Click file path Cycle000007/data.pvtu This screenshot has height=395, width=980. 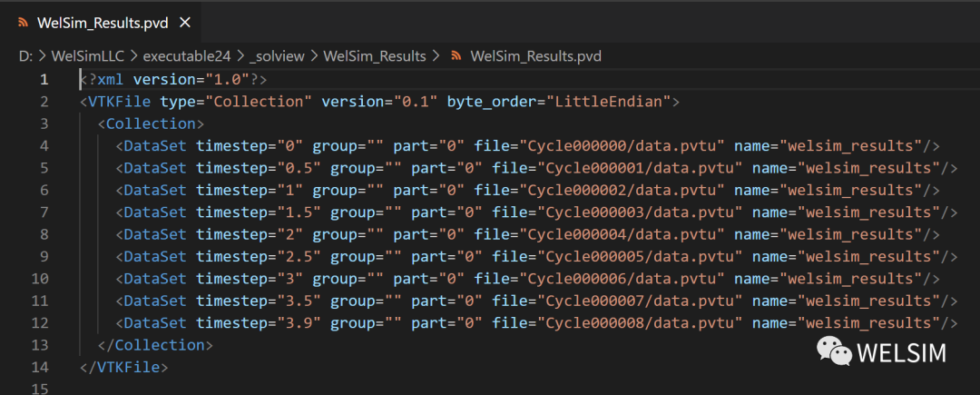[x=640, y=301]
